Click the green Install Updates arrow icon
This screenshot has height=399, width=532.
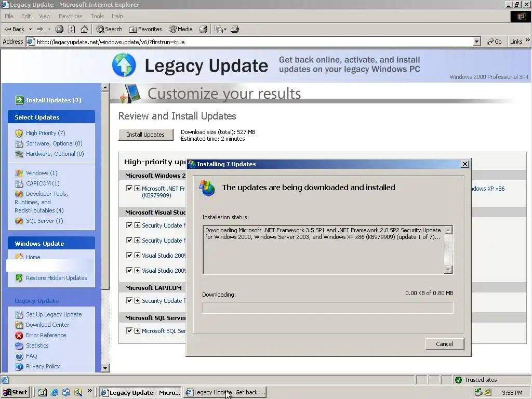19,100
